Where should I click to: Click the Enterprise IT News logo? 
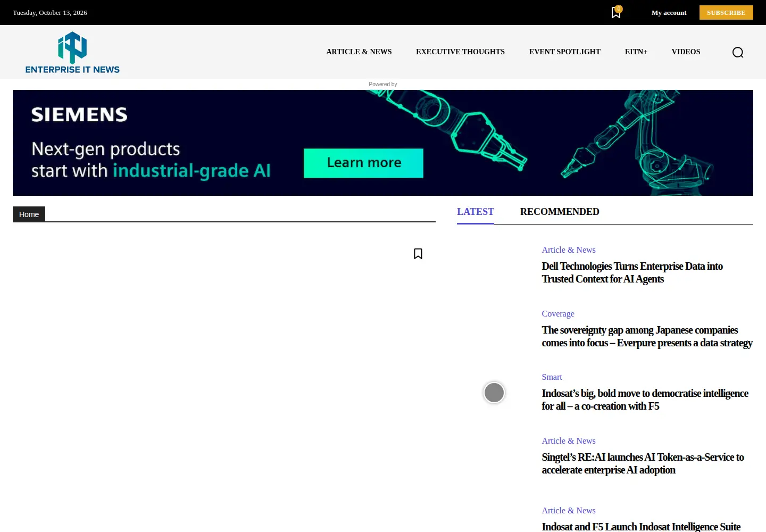[x=72, y=52]
